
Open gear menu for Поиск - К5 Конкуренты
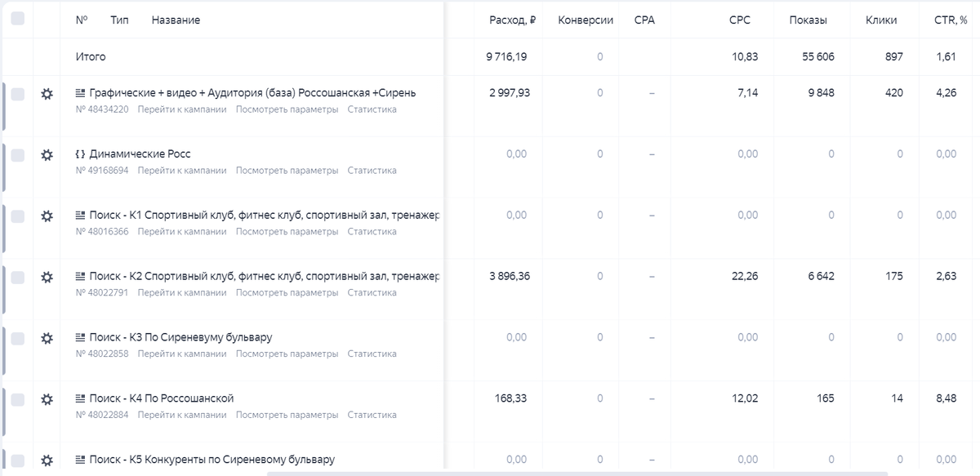(47, 460)
